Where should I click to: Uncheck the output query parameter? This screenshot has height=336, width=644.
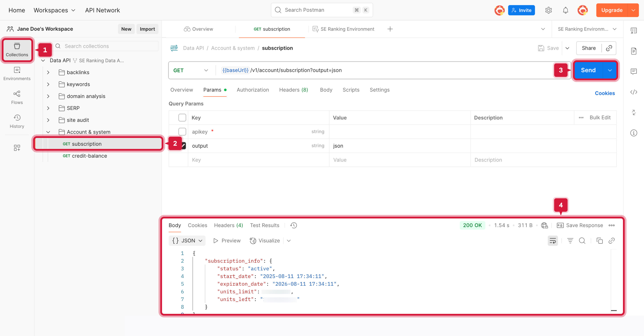pos(182,146)
